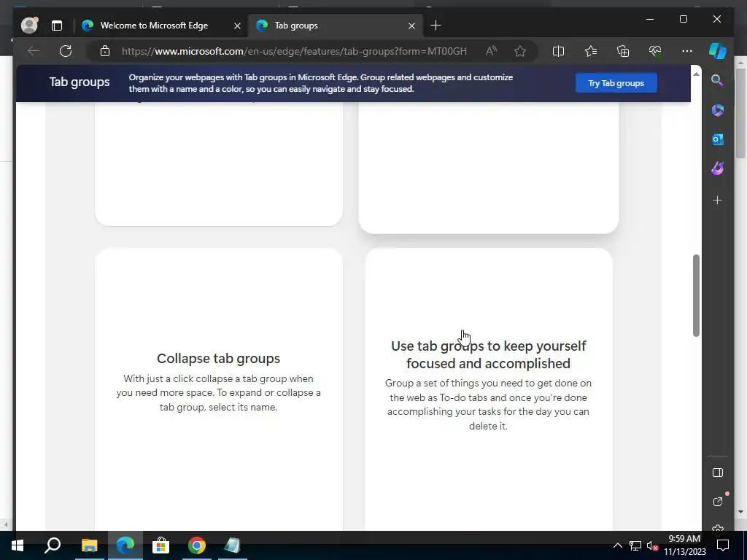The image size is (747, 560).
Task: Close the Tab groups tab
Action: (411, 26)
